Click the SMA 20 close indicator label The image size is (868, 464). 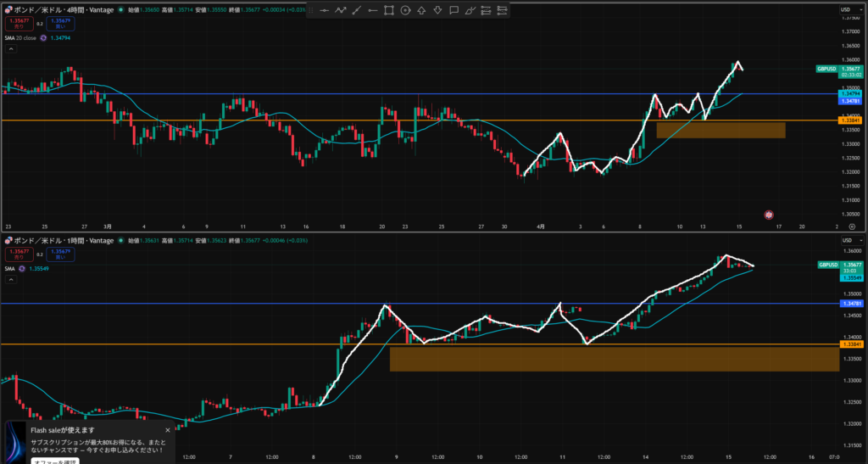(x=19, y=37)
